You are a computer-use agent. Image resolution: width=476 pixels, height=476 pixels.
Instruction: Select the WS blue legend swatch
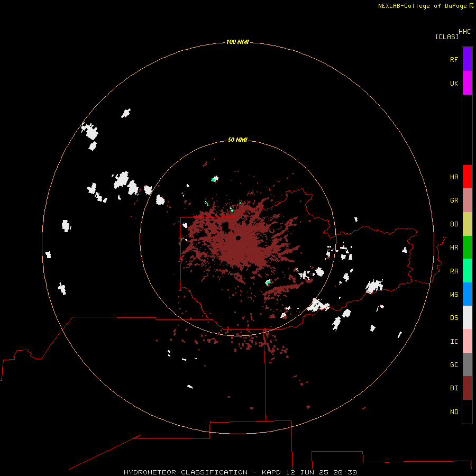coord(467,294)
